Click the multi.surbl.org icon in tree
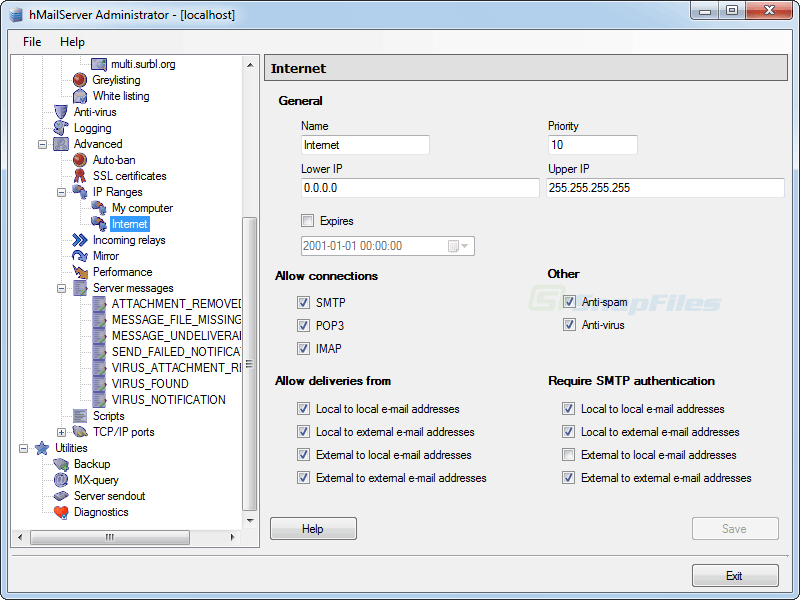Screen dimensions: 800x600 click(x=99, y=64)
